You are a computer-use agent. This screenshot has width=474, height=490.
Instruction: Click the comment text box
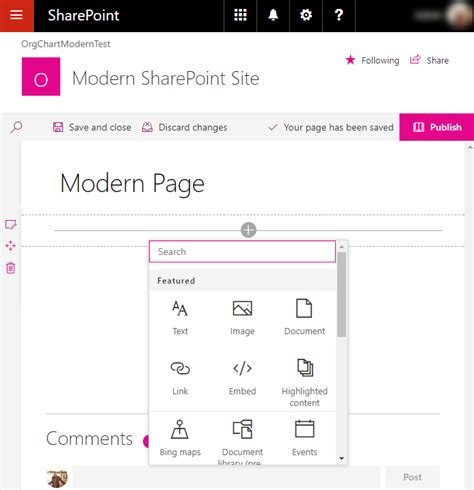pos(226,477)
